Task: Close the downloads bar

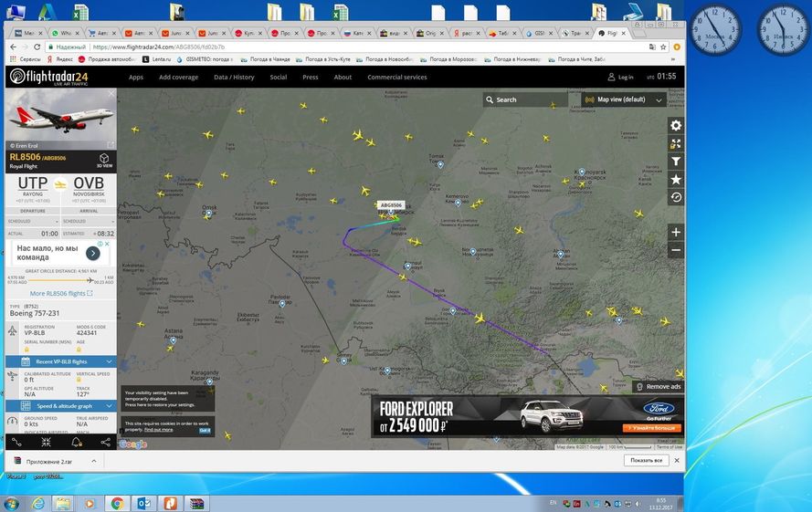Action: click(677, 460)
